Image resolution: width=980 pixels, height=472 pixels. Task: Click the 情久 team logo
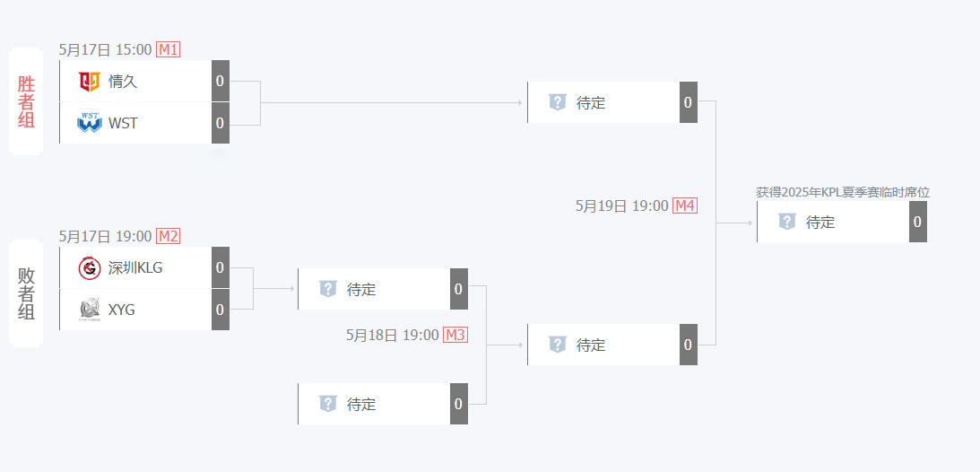[90, 82]
